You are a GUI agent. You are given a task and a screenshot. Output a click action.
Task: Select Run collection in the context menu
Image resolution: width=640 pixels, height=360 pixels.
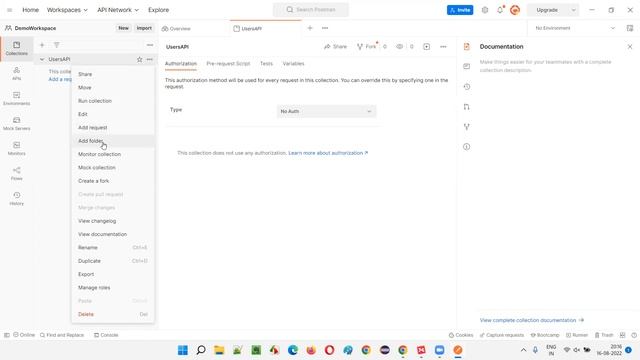[x=113, y=101]
